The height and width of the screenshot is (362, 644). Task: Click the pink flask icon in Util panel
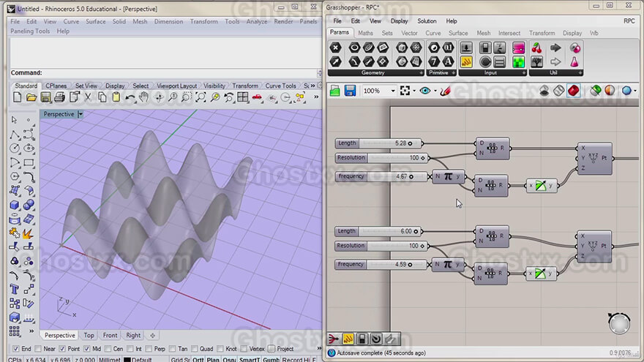tap(574, 61)
